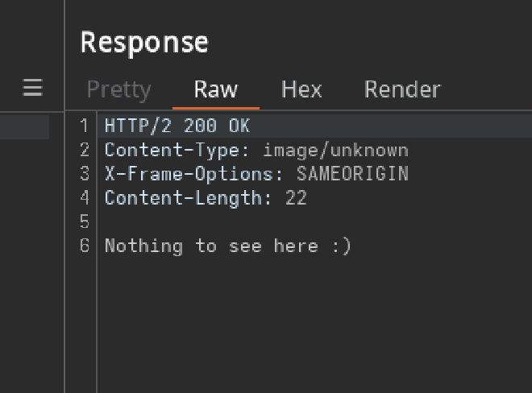Image resolution: width=532 pixels, height=393 pixels.
Task: Switch to the Pretty view tab
Action: pos(118,89)
